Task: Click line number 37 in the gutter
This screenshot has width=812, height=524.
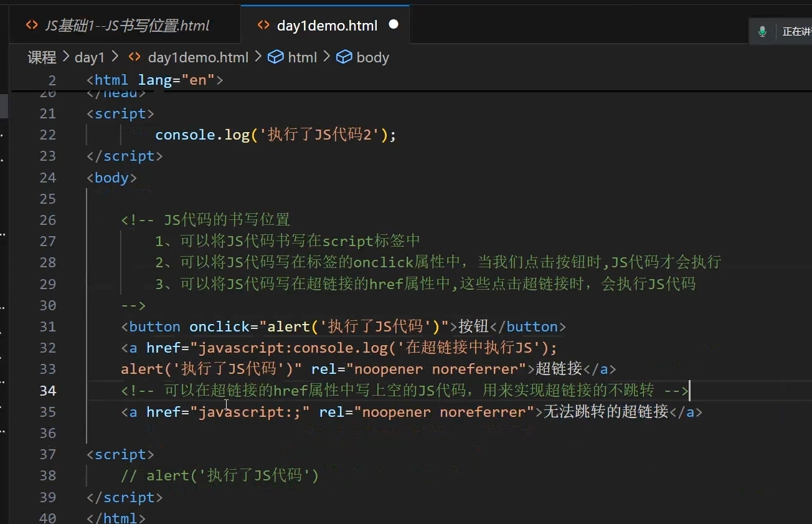Action: 47,455
